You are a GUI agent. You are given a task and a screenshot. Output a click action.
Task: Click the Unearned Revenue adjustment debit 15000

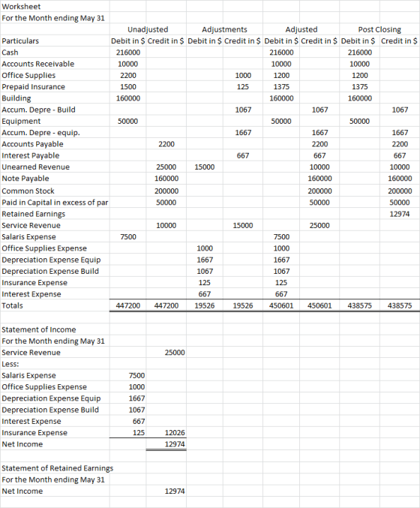pyautogui.click(x=205, y=167)
